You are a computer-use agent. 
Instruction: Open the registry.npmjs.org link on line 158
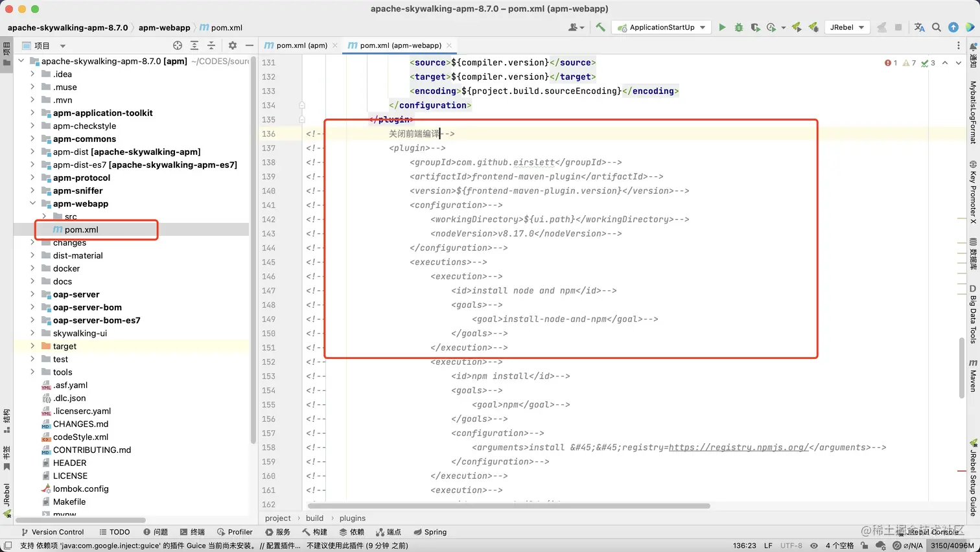pyautogui.click(x=738, y=447)
